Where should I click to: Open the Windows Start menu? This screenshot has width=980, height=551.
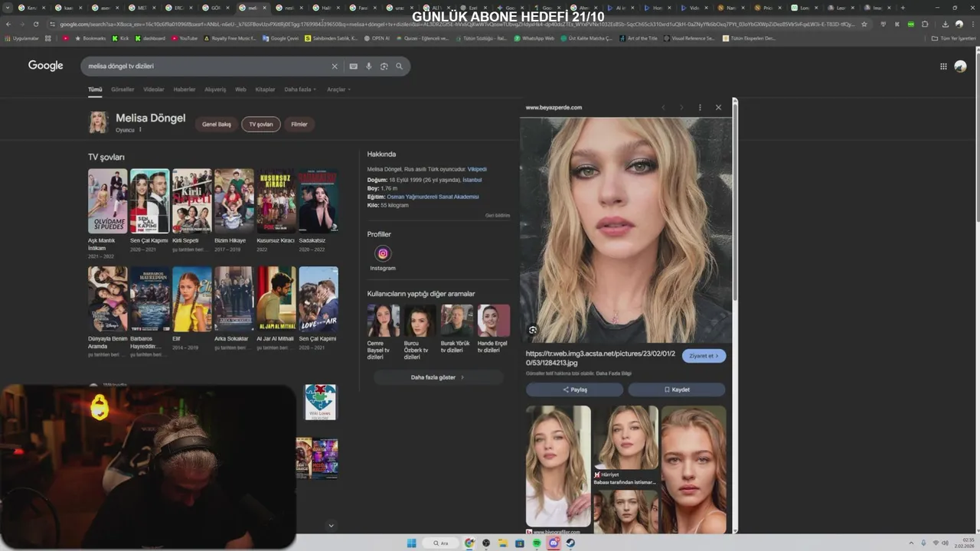411,543
